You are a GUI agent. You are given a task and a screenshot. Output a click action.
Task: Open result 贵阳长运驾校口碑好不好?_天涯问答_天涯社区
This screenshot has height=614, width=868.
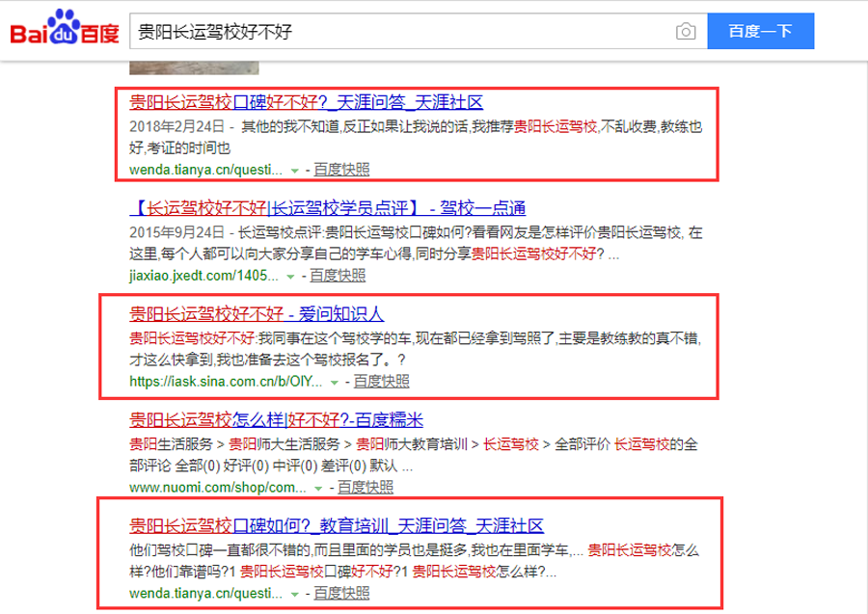click(306, 102)
